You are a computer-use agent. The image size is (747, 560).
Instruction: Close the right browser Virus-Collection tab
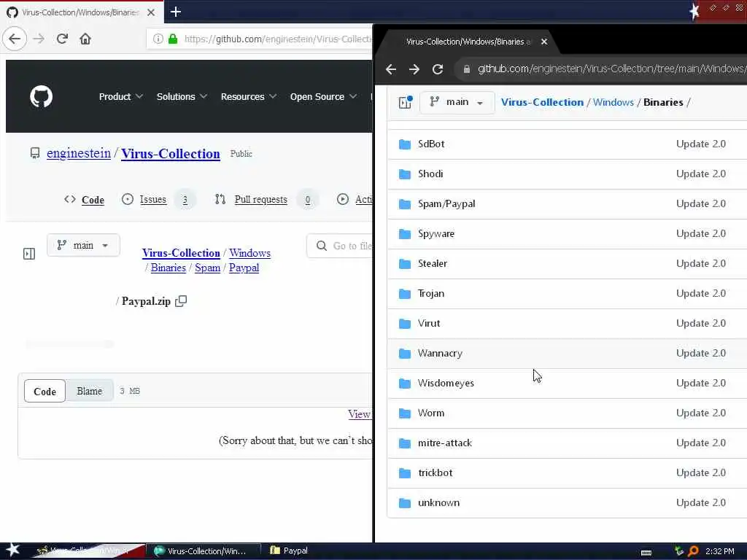pyautogui.click(x=544, y=42)
